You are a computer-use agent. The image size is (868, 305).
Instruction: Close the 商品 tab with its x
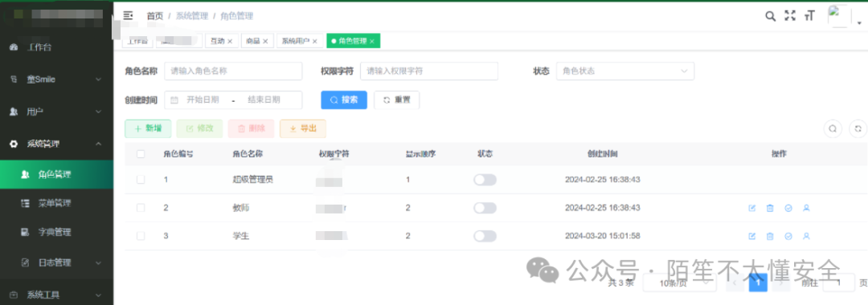(x=265, y=41)
